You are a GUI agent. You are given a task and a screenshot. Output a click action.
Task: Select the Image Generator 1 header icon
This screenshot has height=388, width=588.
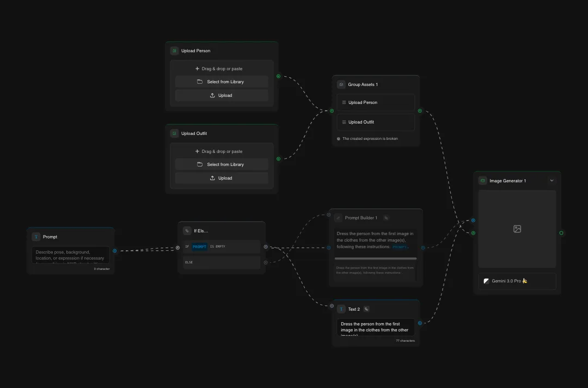click(482, 180)
